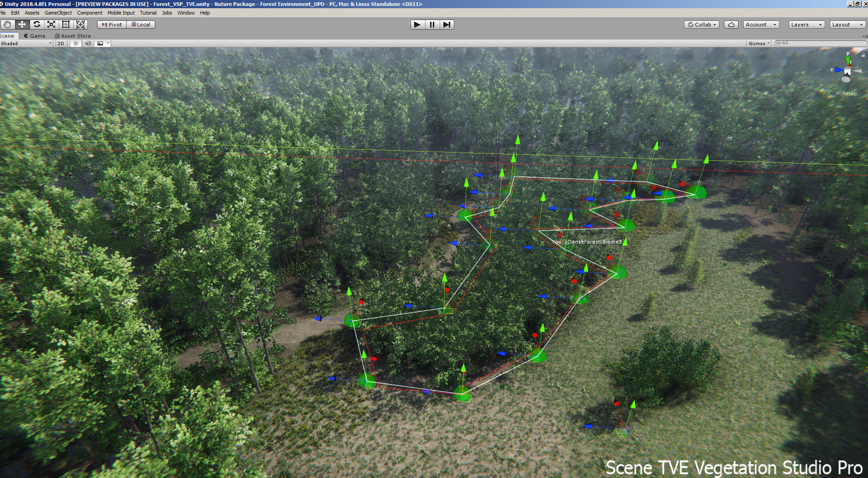Select the Hand tool
The width and height of the screenshot is (868, 478).
7,25
